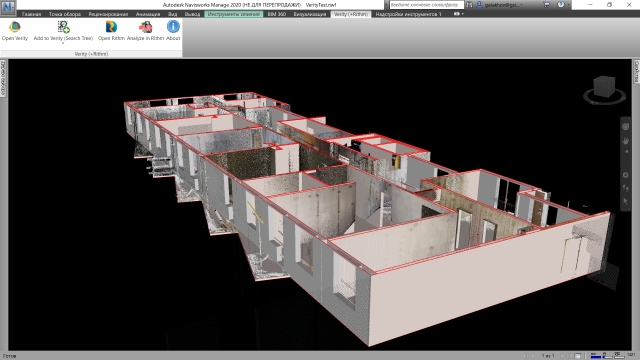The width and height of the screenshot is (640, 360).
Task: Open the Дерево выбора side panel
Action: click(3, 78)
